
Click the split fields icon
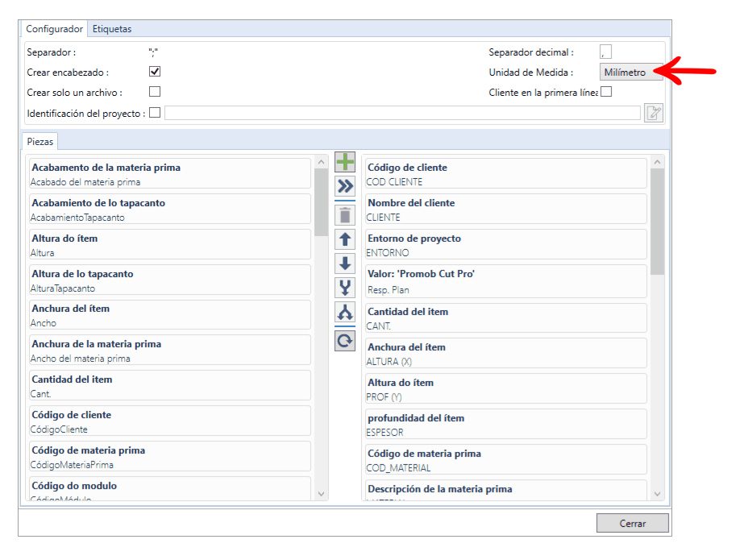(x=345, y=312)
